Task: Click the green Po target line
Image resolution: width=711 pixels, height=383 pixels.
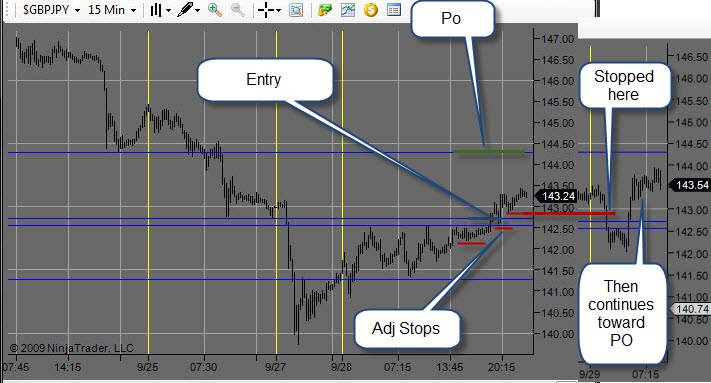Action: pyautogui.click(x=489, y=151)
